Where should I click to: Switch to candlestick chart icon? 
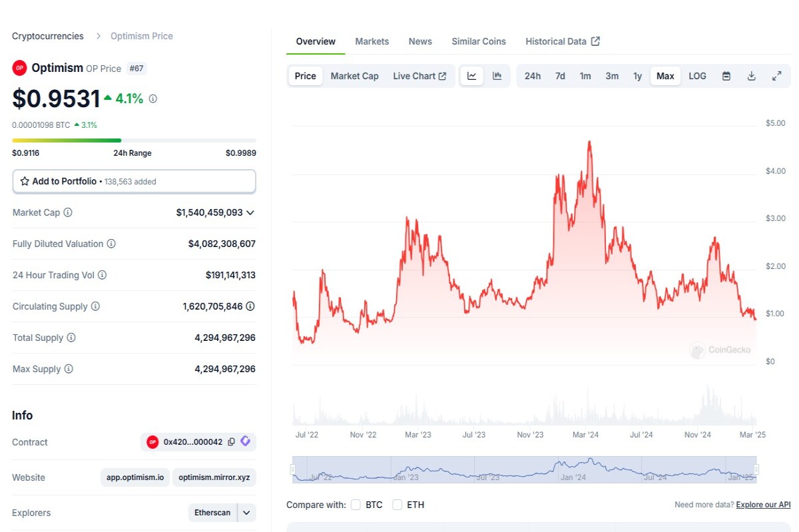(x=497, y=76)
